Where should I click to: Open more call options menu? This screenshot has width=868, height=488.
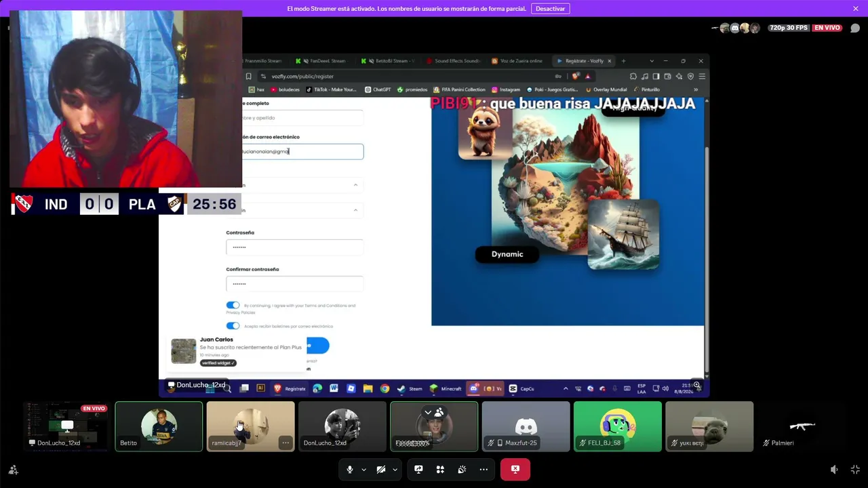[x=484, y=469]
